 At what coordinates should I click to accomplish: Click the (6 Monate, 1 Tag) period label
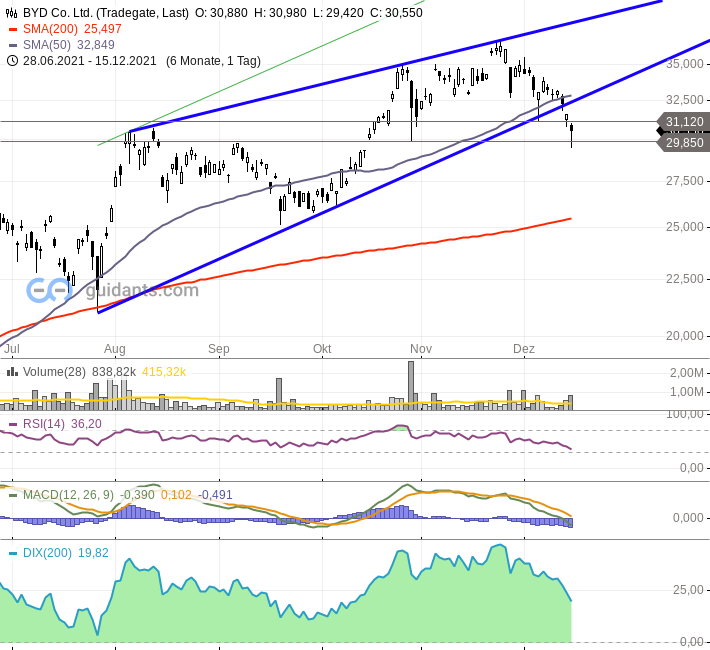(213, 61)
